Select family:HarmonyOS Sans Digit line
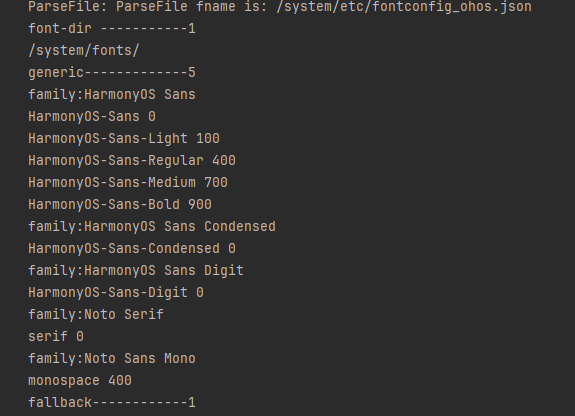The height and width of the screenshot is (416, 575). 136,271
